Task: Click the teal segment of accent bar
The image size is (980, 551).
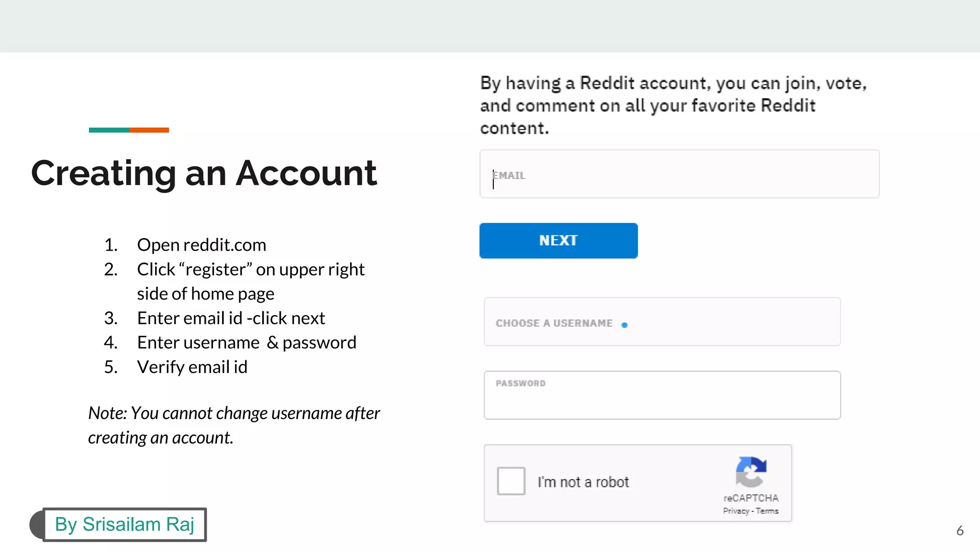Action: (109, 130)
